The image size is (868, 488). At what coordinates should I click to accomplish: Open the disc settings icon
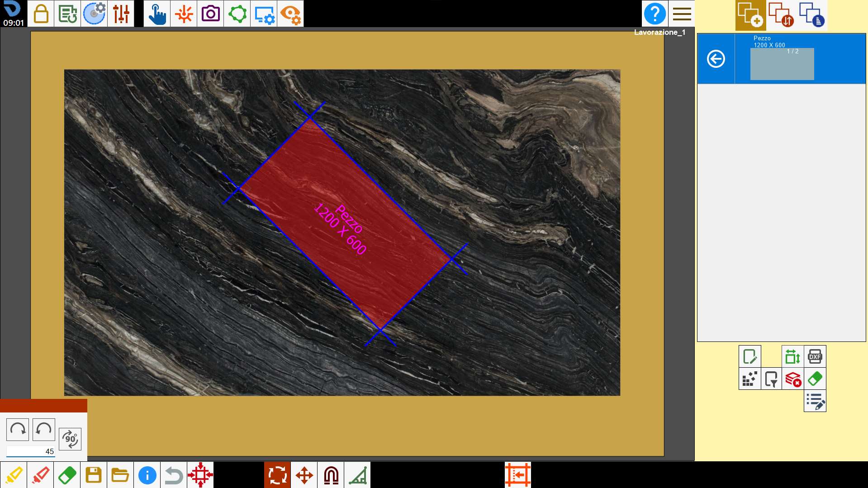(x=94, y=14)
